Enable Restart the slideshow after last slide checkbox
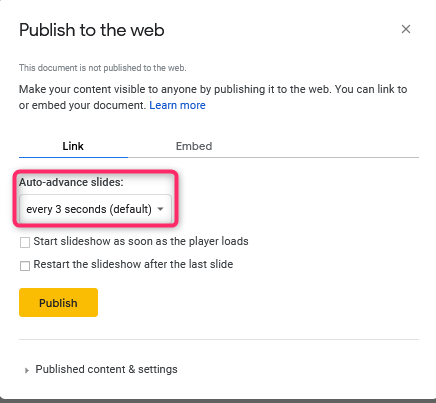Viewport: 436px width, 403px height. click(25, 266)
